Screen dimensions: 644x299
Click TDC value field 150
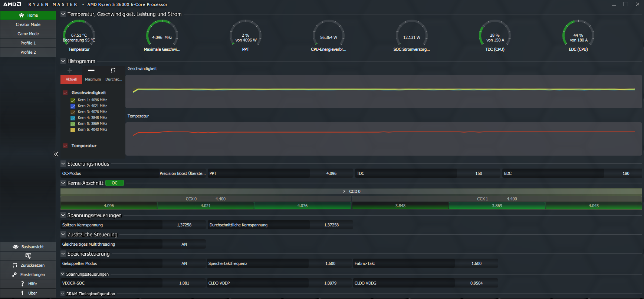coord(479,173)
